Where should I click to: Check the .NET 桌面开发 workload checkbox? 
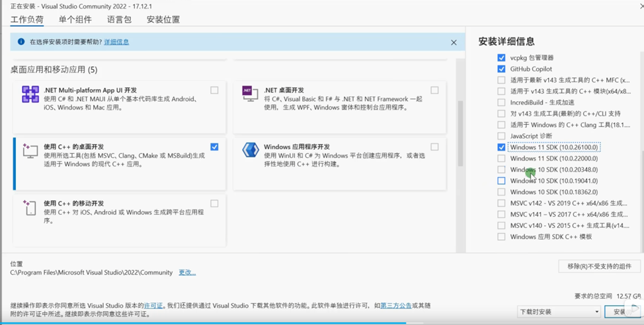pyautogui.click(x=434, y=90)
